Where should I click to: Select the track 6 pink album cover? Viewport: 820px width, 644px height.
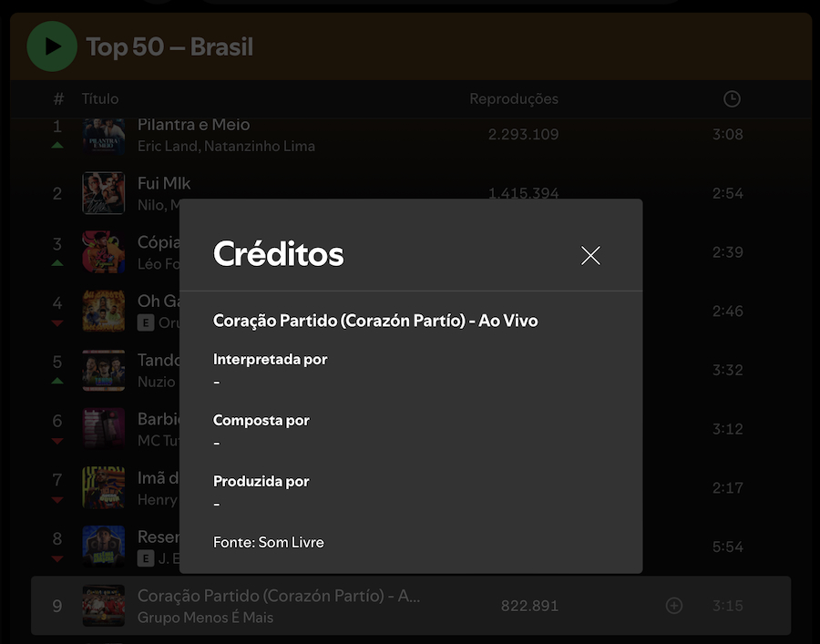point(104,429)
